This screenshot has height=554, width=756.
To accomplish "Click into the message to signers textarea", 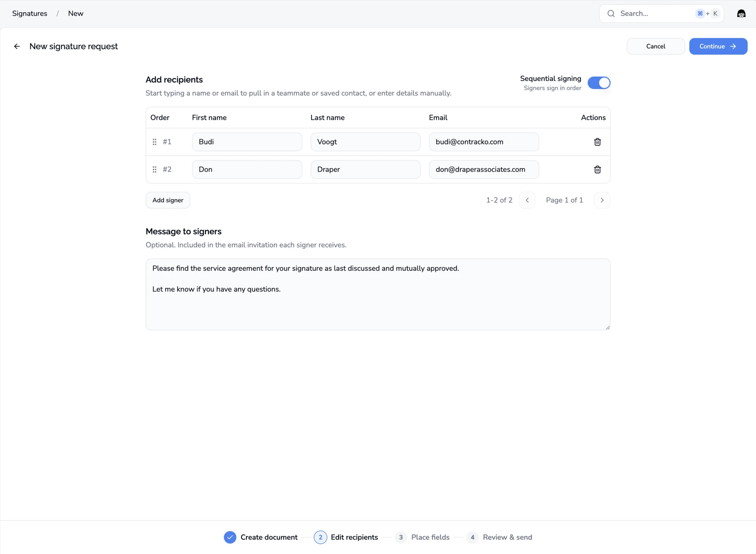I will pyautogui.click(x=378, y=294).
